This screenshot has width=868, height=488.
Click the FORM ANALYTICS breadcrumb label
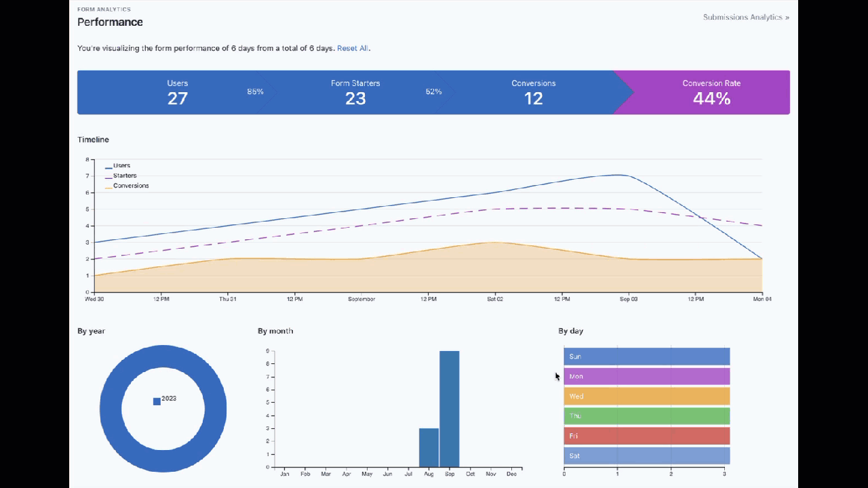pyautogui.click(x=104, y=9)
